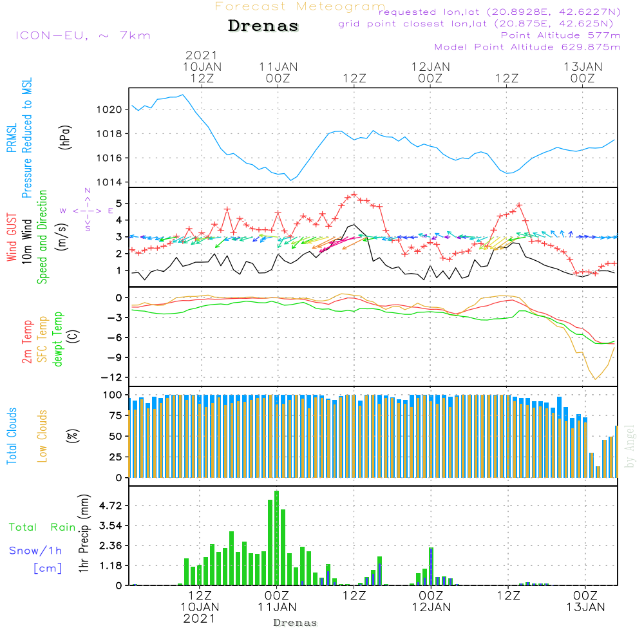The width and height of the screenshot is (644, 644).
Task: Click the tallest green rain bar
Action: 276,538
